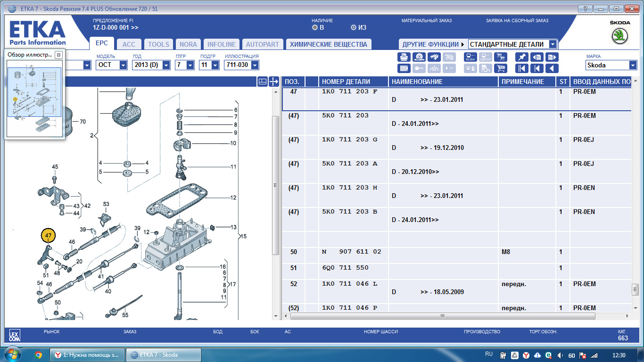644x362 pixels.
Task: Open the ИЛЛЮСТРАЦИЯ dropdown showing 711-030
Action: [241, 65]
